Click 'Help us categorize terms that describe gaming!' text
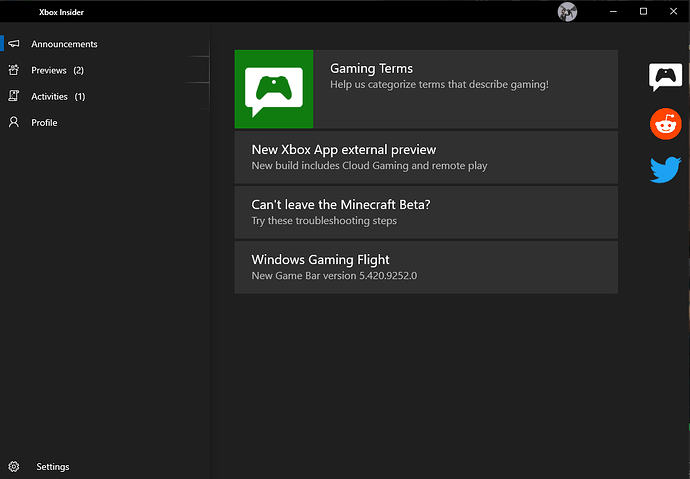The image size is (690, 479). point(439,84)
